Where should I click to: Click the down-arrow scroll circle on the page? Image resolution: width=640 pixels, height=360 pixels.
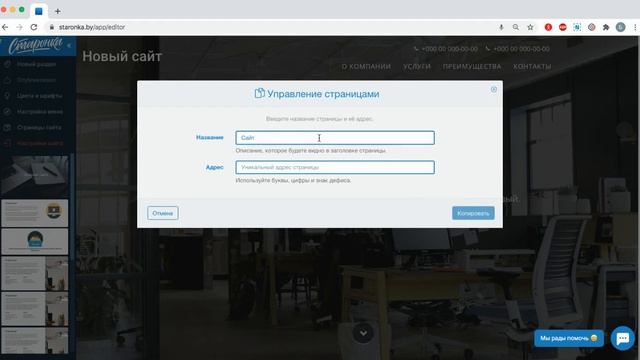(x=363, y=333)
